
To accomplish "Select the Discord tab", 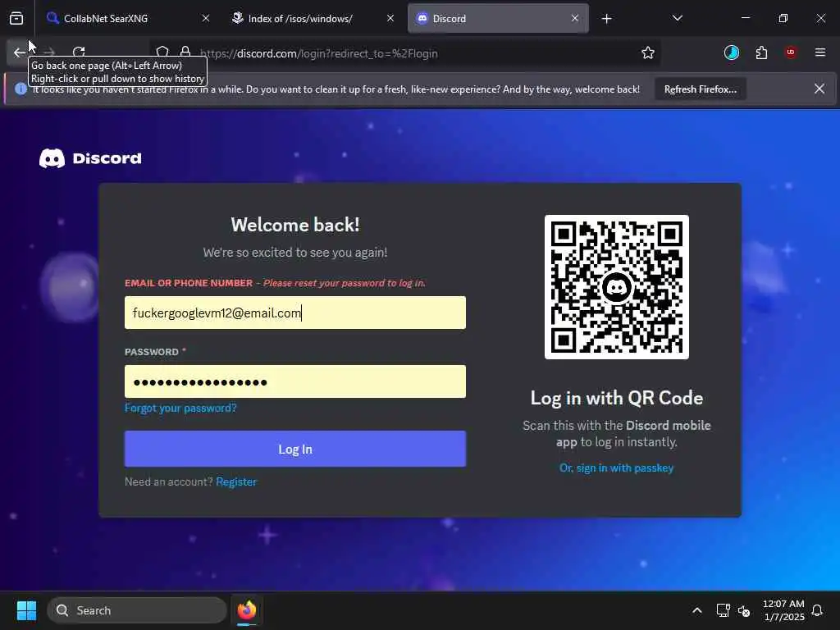I will click(498, 18).
